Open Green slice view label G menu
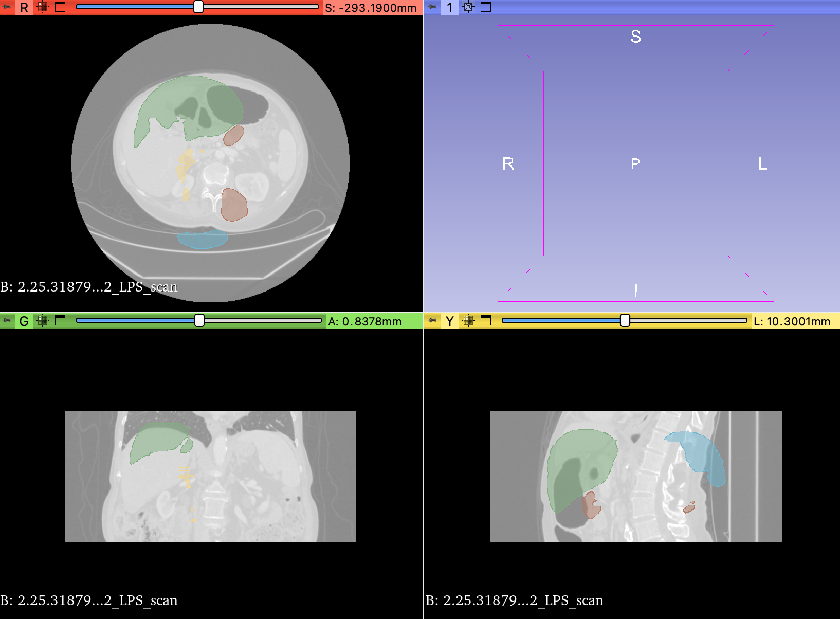The image size is (840, 619). [24, 321]
